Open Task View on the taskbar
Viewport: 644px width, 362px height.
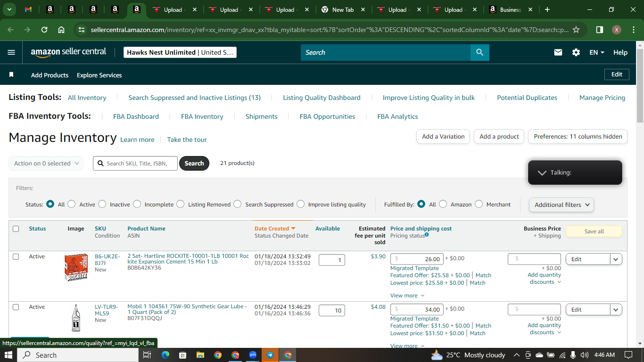tap(147, 355)
